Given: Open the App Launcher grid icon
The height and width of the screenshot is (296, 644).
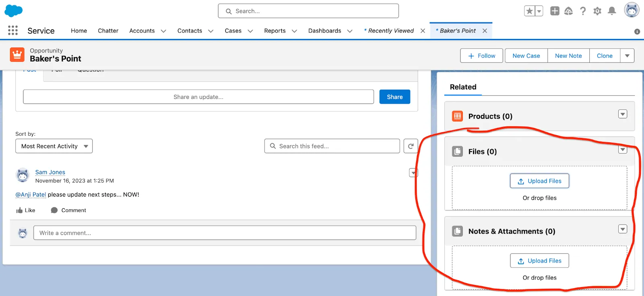Looking at the screenshot, I should coord(13,31).
